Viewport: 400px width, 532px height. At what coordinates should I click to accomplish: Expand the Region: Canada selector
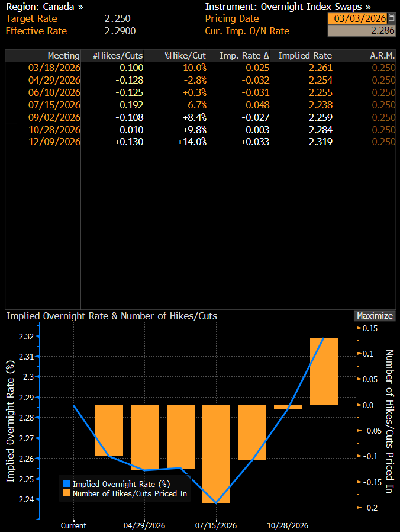coord(44,7)
